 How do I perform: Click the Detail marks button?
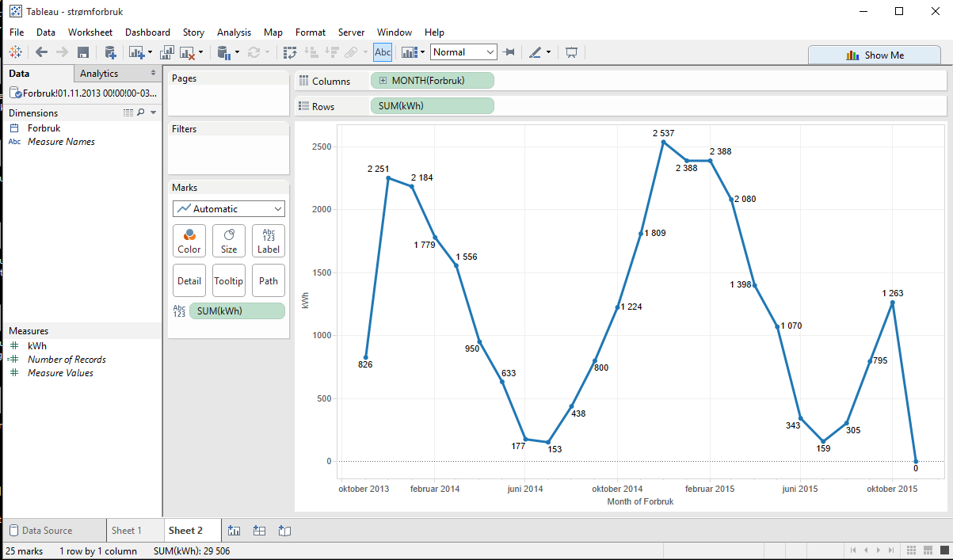(189, 280)
